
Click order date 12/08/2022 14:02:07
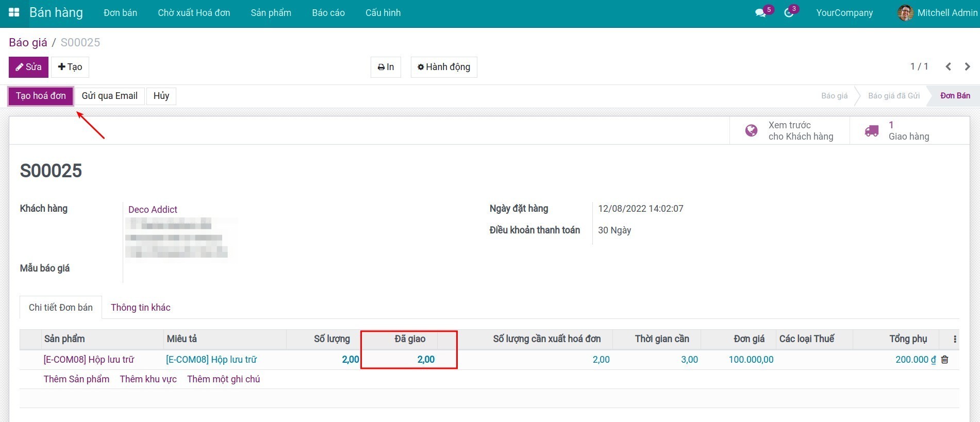641,209
